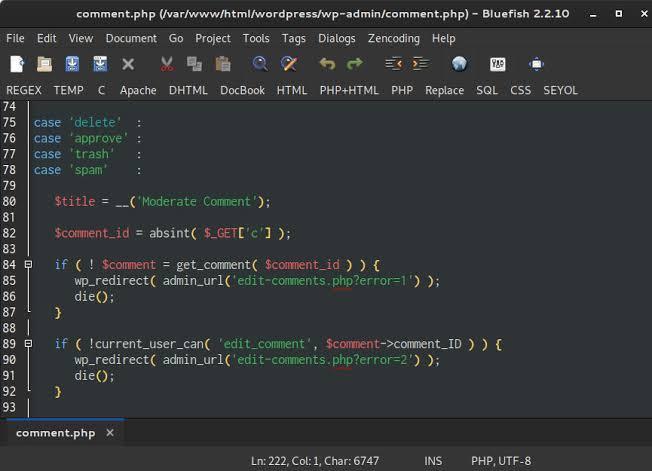The width and height of the screenshot is (652, 471).
Task: Unindent the selected lines
Action: tap(393, 64)
